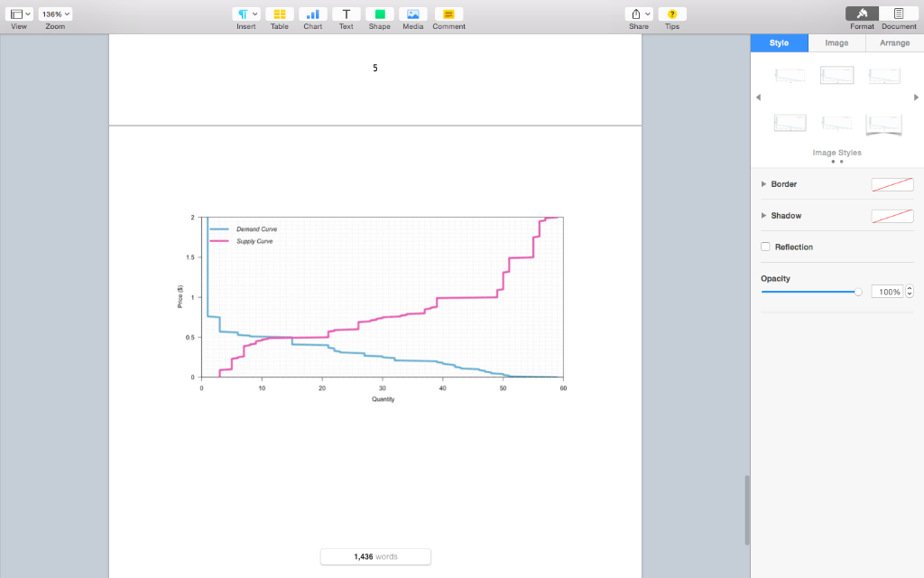924x578 pixels.
Task: Add a comment
Action: [448, 14]
